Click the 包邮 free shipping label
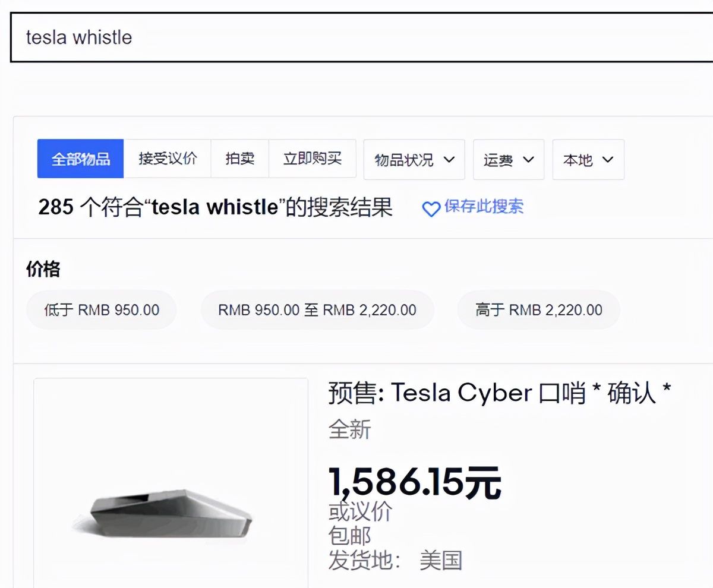The height and width of the screenshot is (588, 713). (x=350, y=536)
